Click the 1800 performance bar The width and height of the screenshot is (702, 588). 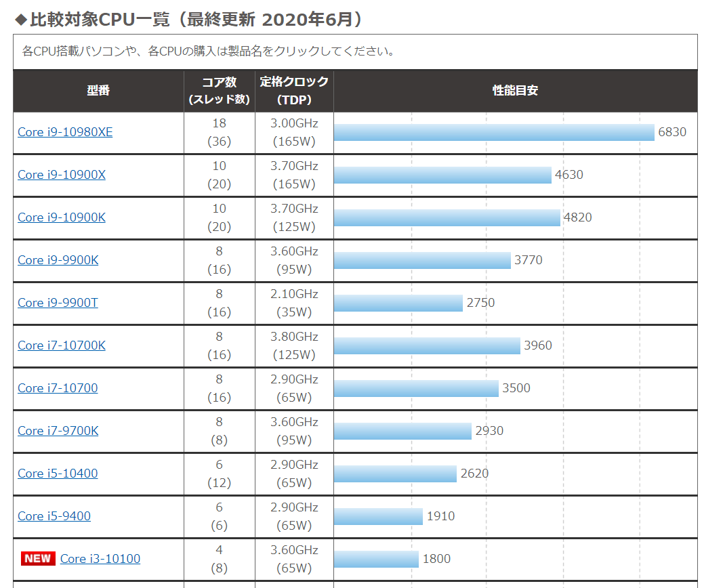[377, 559]
